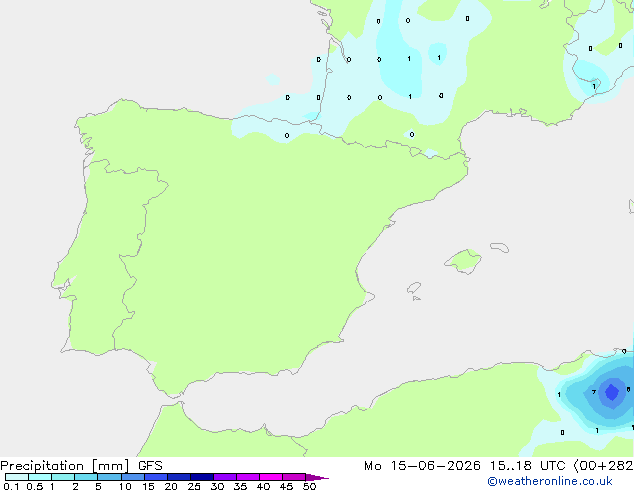Click the legend label '0.5'
This screenshot has height=490, width=634.
point(34,486)
